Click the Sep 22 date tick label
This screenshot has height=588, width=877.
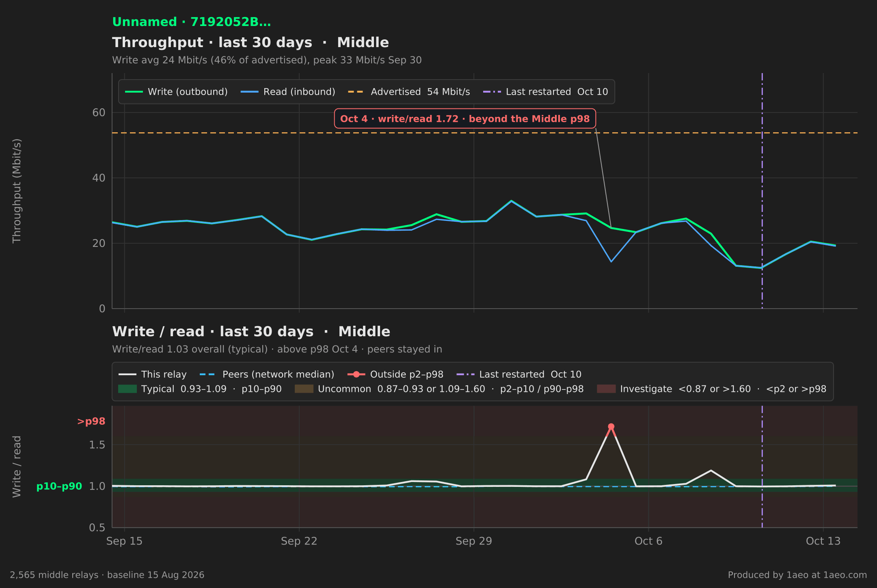pos(299,541)
